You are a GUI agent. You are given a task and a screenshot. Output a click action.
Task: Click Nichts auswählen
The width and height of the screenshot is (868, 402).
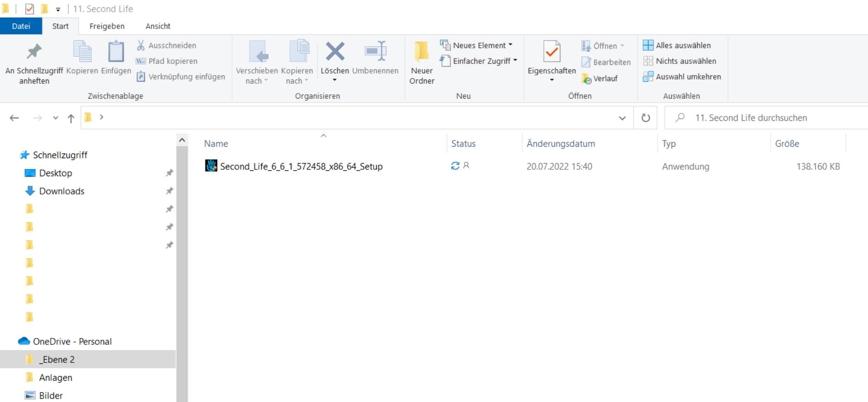point(679,61)
